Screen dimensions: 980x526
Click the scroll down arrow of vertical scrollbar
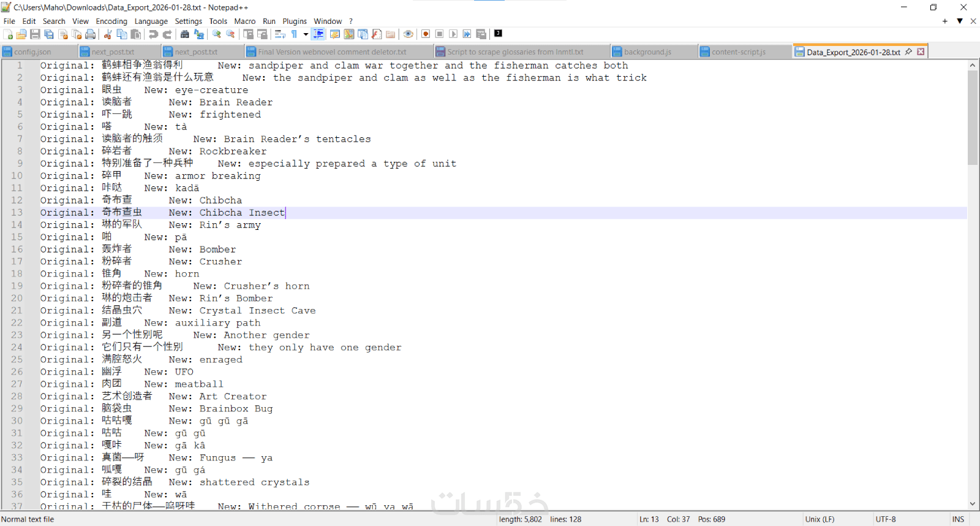[x=973, y=504]
